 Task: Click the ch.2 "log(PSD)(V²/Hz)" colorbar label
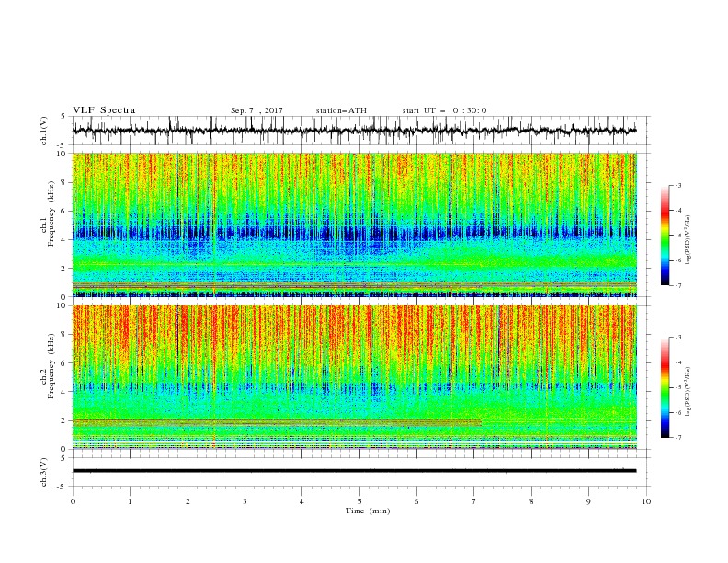pos(688,391)
